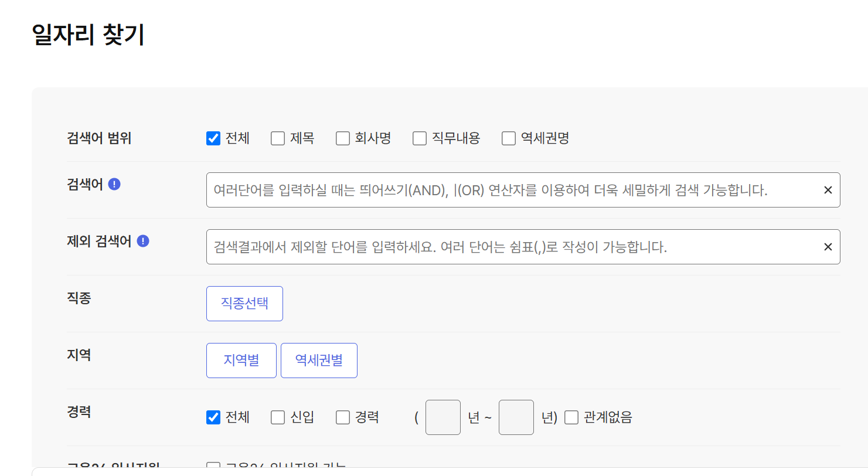Check the 관계없음 checkbox
The width and height of the screenshot is (868, 476).
point(571,417)
